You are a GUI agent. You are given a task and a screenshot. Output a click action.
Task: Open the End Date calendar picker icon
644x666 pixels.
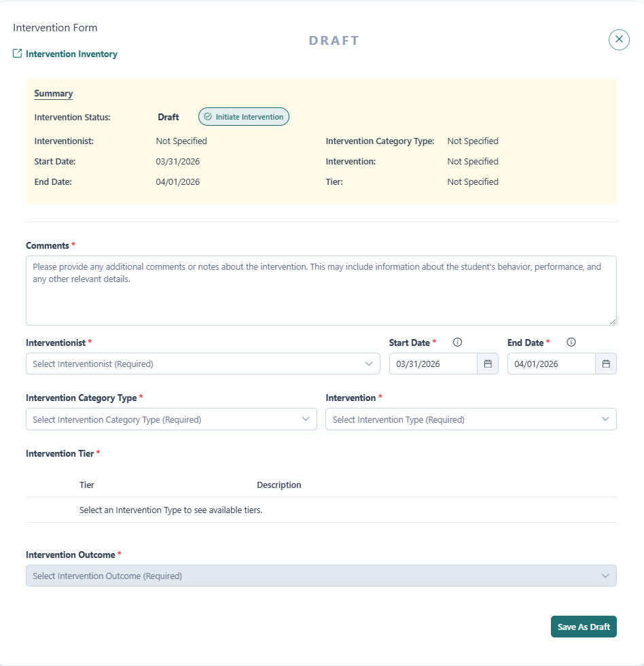tap(605, 364)
